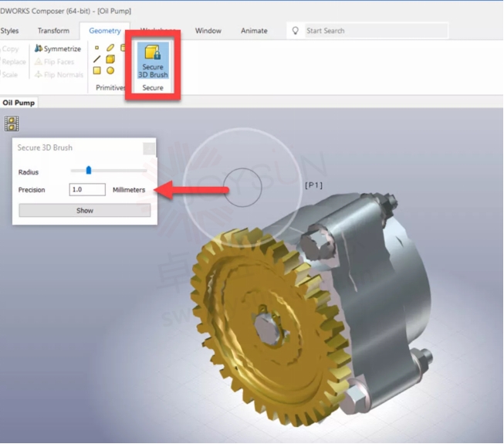504x444 pixels.
Task: Select the ellipse primitive icon
Action: coord(110,48)
